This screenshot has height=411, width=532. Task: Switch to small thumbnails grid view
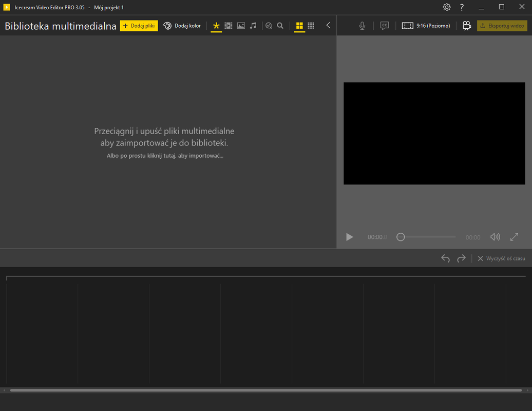[311, 26]
